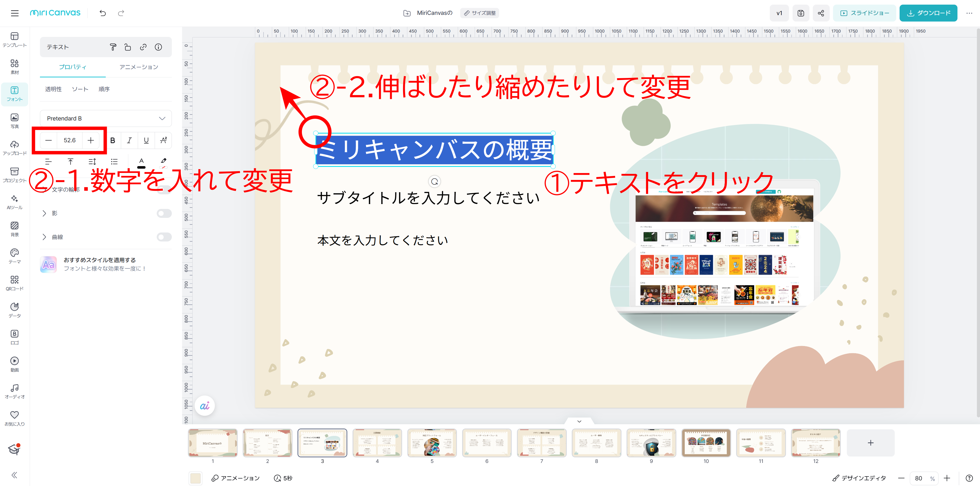Collapse the slide thumbnail strip chevron
Image resolution: width=980 pixels, height=486 pixels.
point(579,421)
